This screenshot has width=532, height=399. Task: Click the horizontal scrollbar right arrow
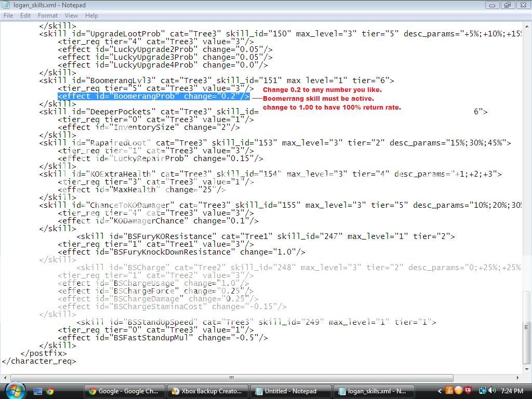point(517,378)
